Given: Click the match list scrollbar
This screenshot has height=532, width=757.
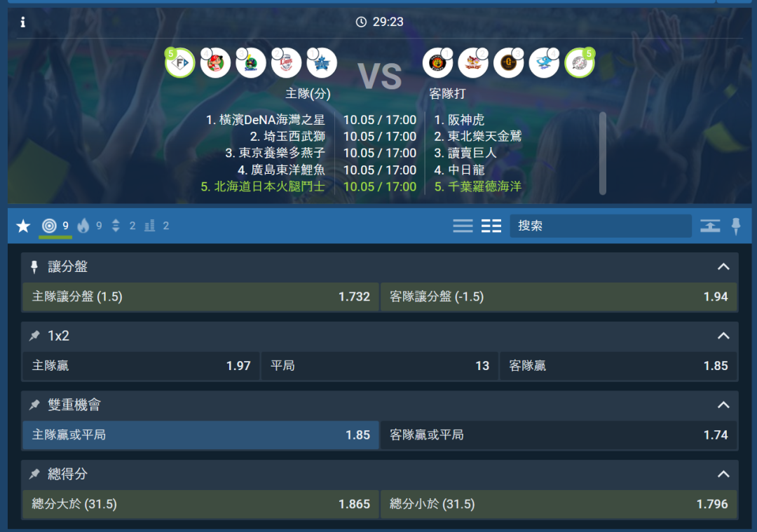Looking at the screenshot, I should tap(603, 153).
